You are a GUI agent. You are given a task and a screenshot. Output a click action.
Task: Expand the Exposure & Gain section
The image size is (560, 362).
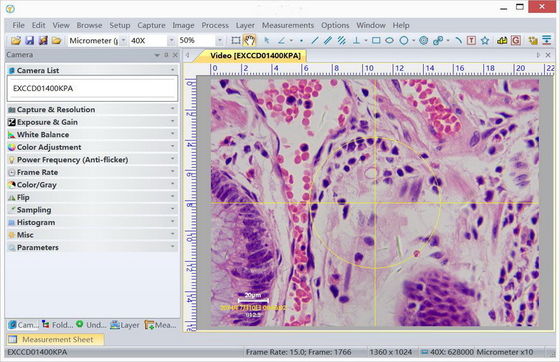(x=92, y=122)
